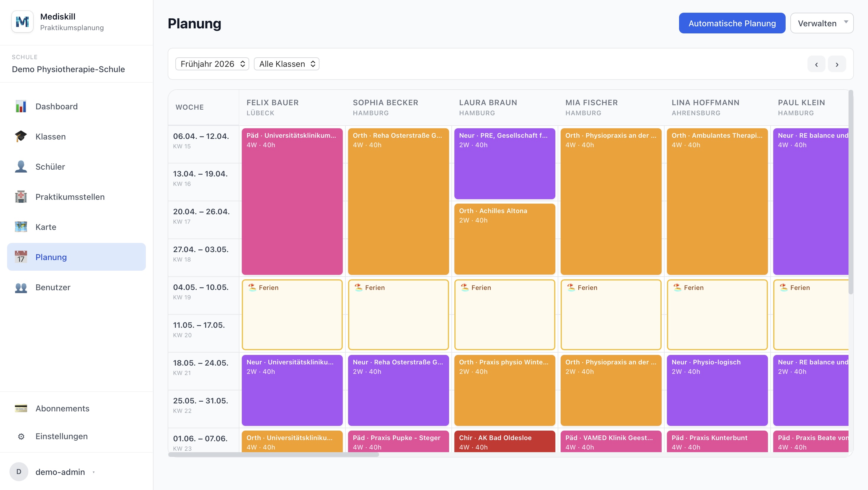Viewport: 868px width, 490px height.
Task: Click the Benutzer users icon
Action: click(21, 287)
